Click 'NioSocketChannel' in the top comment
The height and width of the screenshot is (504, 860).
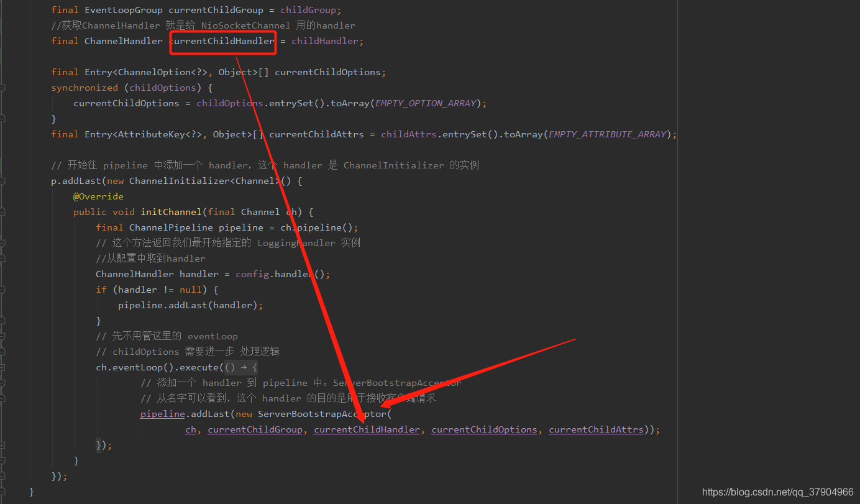(245, 25)
